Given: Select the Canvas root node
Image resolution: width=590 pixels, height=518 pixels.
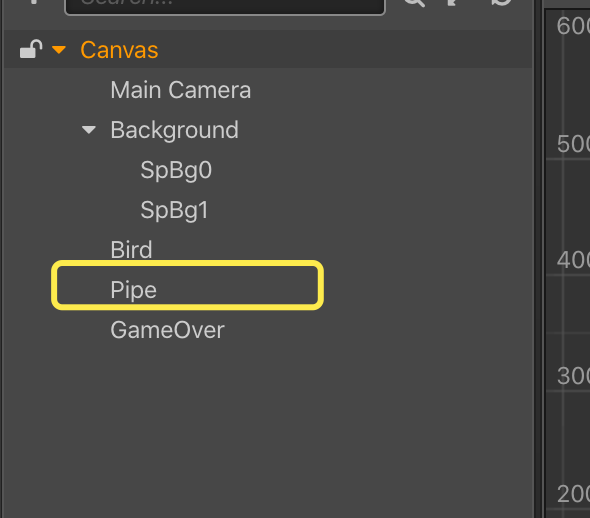Looking at the screenshot, I should point(119,50).
